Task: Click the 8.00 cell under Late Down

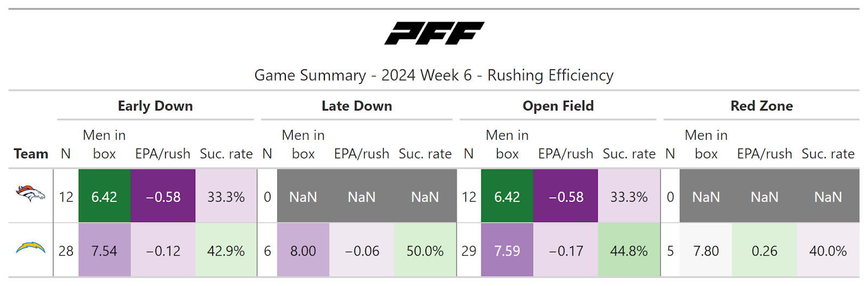Action: [303, 251]
